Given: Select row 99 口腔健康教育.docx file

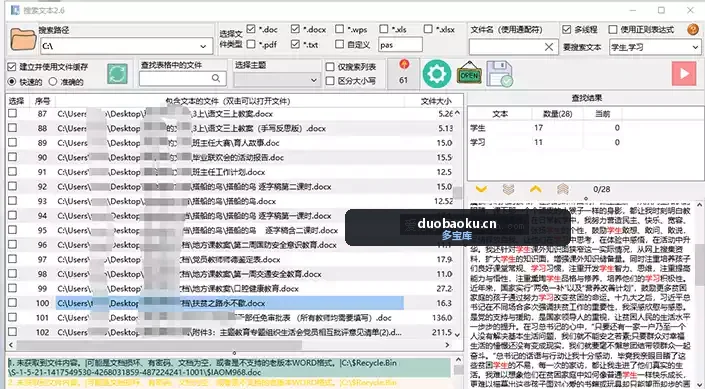Looking at the screenshot, I should coord(231,288).
